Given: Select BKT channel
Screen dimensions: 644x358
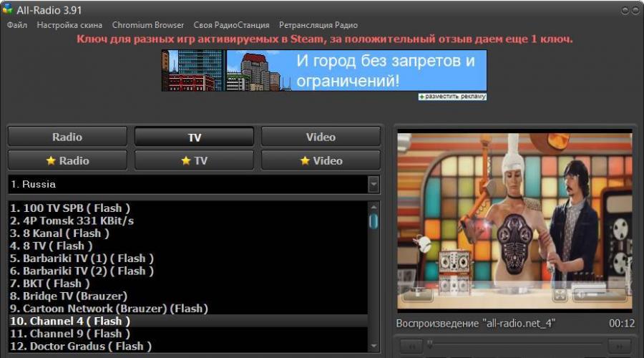Looking at the screenshot, I should (x=188, y=284).
